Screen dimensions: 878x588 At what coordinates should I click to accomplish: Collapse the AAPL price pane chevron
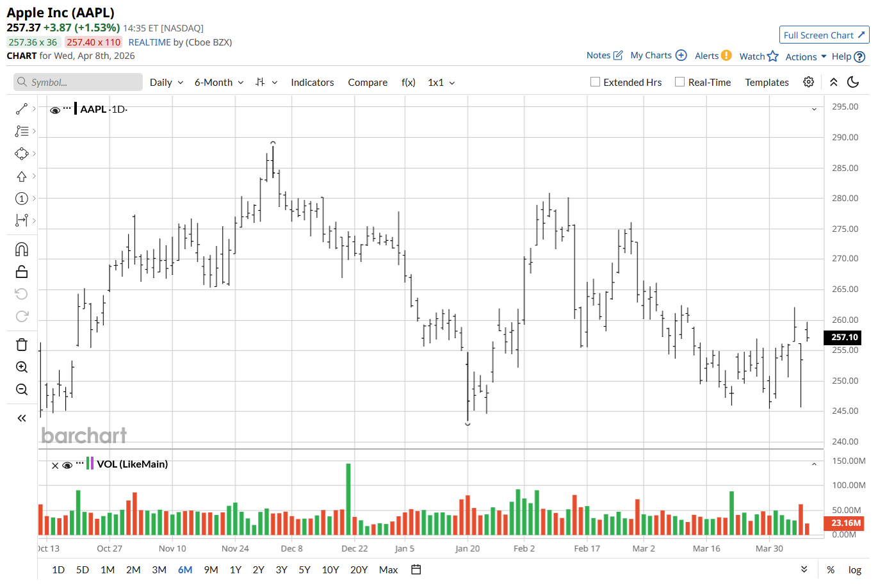point(814,110)
